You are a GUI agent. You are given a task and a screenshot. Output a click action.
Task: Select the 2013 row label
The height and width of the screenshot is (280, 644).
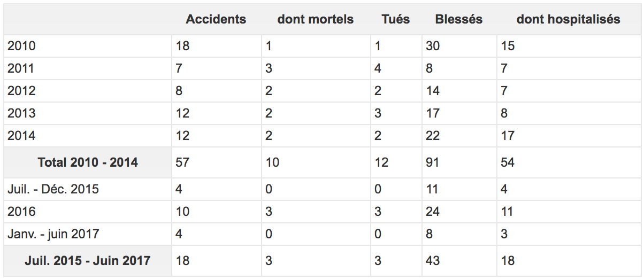click(21, 113)
